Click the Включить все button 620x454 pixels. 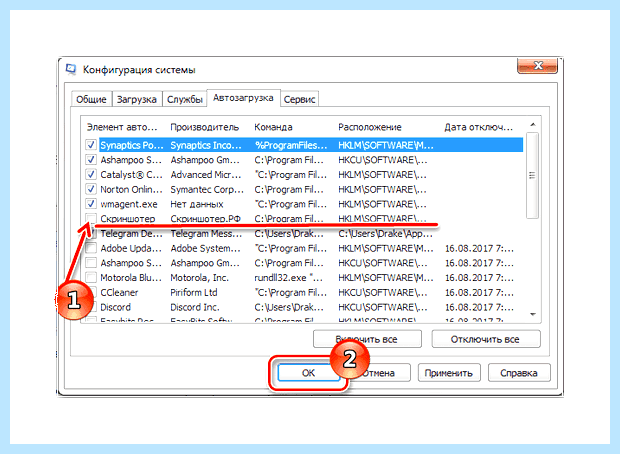(367, 339)
